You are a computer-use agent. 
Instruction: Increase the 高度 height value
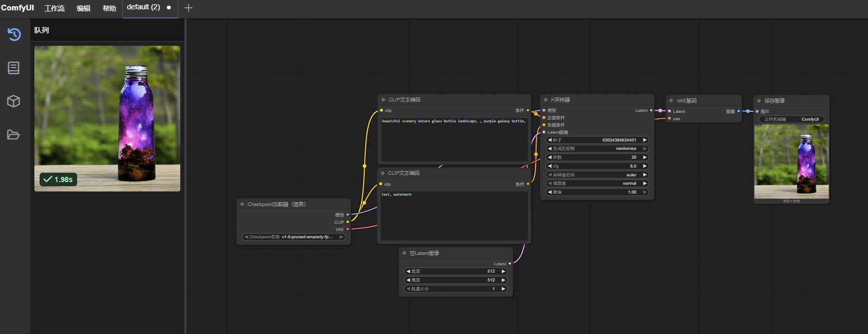click(x=503, y=280)
